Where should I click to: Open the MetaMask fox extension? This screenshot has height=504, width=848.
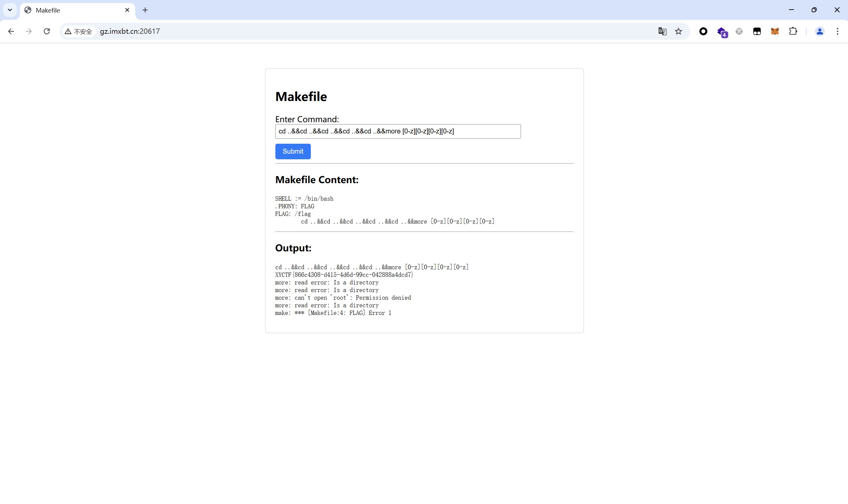pyautogui.click(x=775, y=31)
